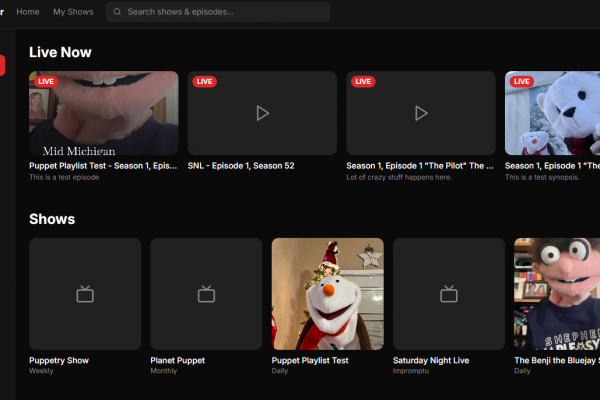Open the snowman Puppet Playlist Test thumbnail
Screen dimensions: 600x400
click(x=327, y=294)
